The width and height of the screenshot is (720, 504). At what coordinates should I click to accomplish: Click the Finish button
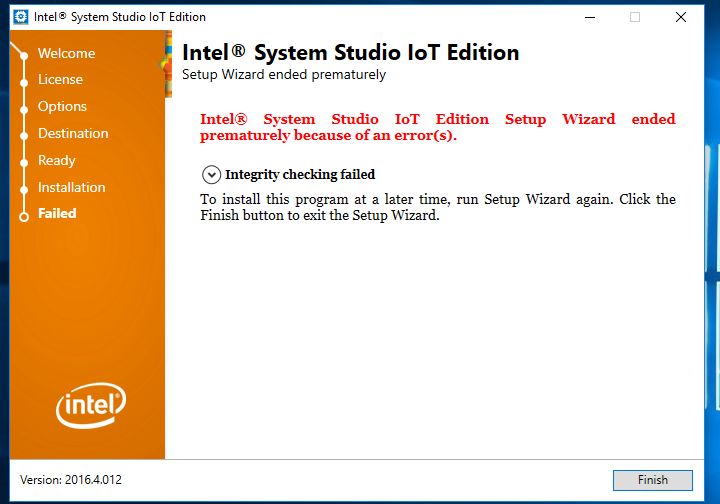pyautogui.click(x=652, y=480)
